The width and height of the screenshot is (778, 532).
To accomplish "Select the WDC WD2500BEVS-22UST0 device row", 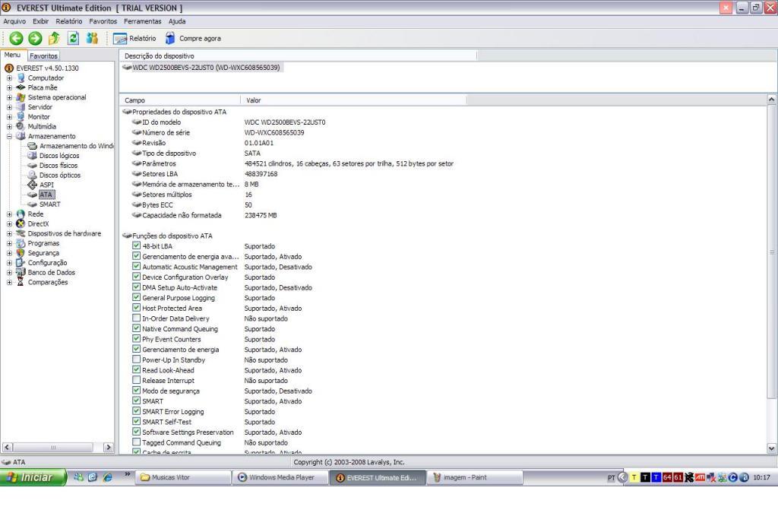I will point(202,68).
